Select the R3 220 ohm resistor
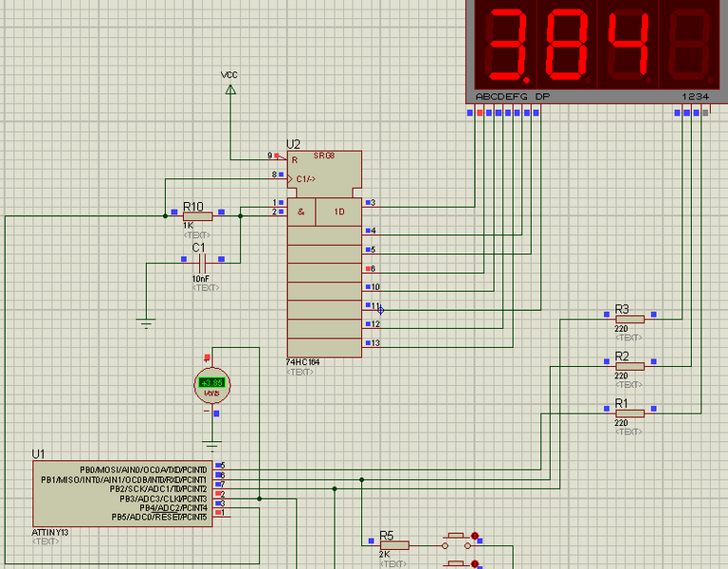 [x=628, y=319]
